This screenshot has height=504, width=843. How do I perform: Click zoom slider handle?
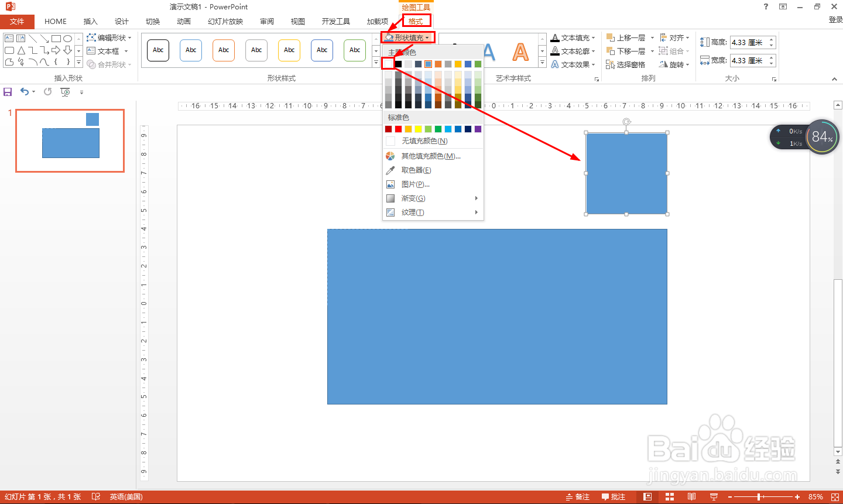pos(759,497)
